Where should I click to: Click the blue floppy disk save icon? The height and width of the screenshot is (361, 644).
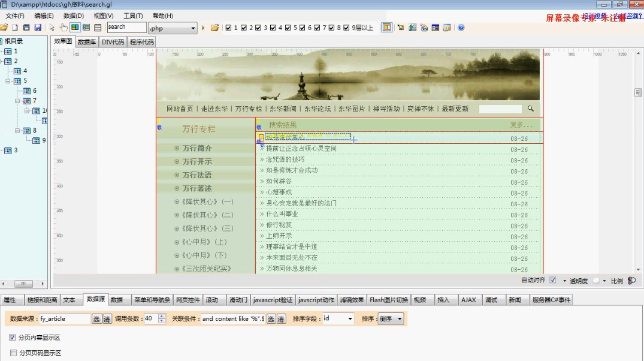click(x=38, y=28)
